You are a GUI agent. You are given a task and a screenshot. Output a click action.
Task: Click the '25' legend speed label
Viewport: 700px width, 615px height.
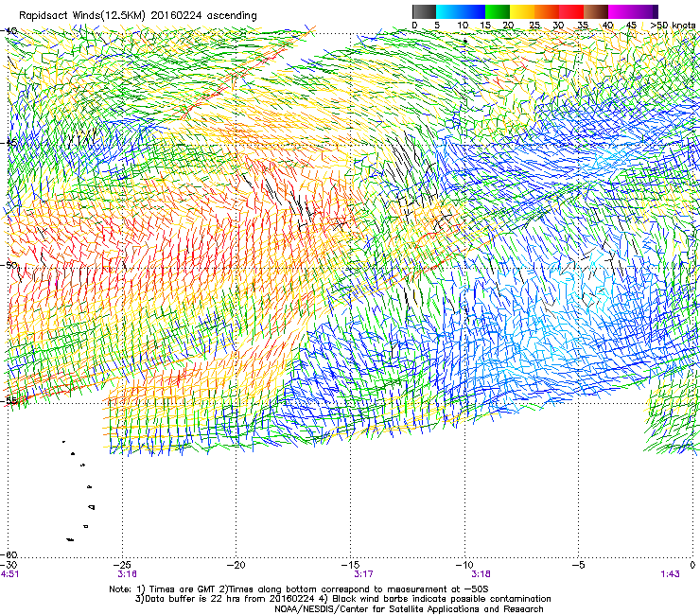(534, 26)
